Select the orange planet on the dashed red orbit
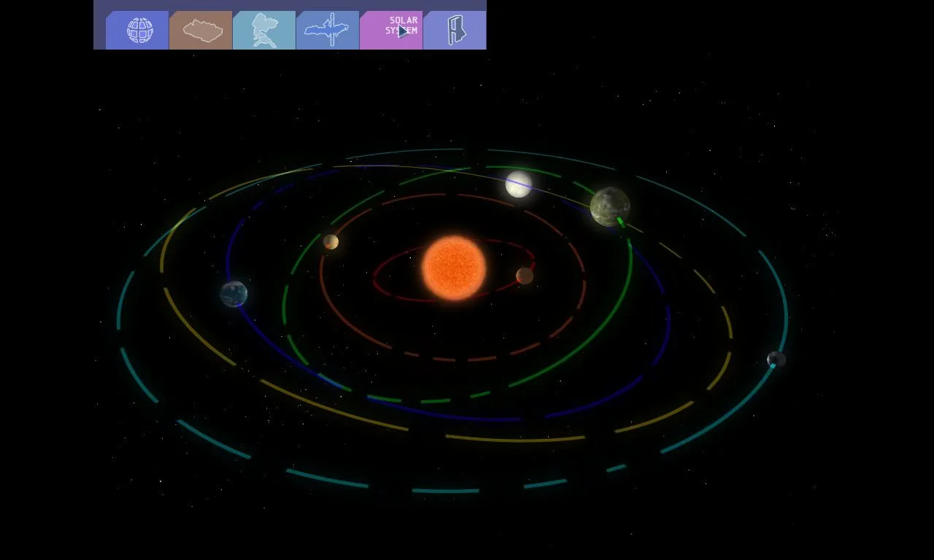 click(331, 242)
